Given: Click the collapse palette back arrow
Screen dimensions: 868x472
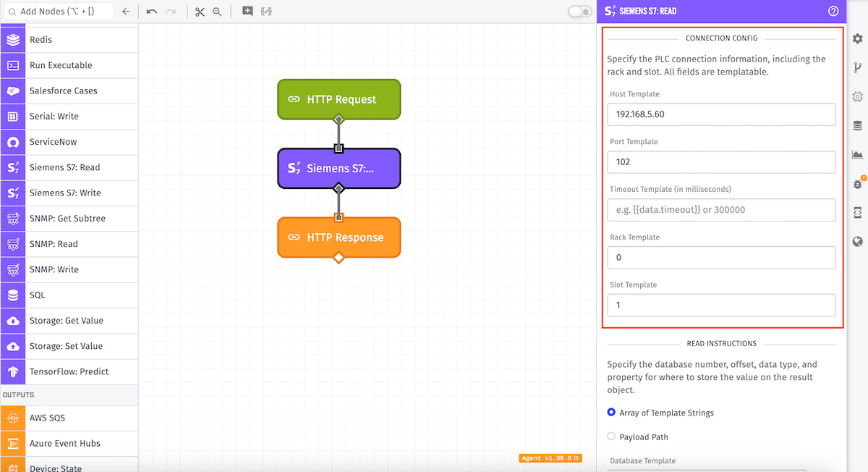Looking at the screenshot, I should (126, 12).
